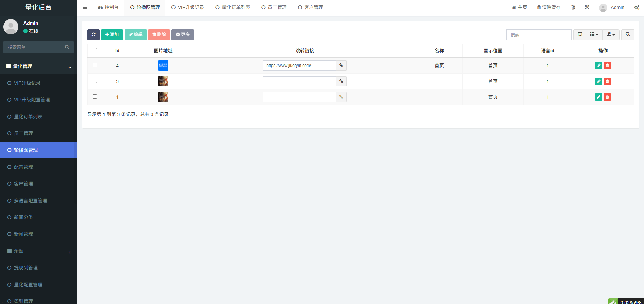
Task: Click the green debug trace icon at bottom right
Action: pyautogui.click(x=613, y=301)
